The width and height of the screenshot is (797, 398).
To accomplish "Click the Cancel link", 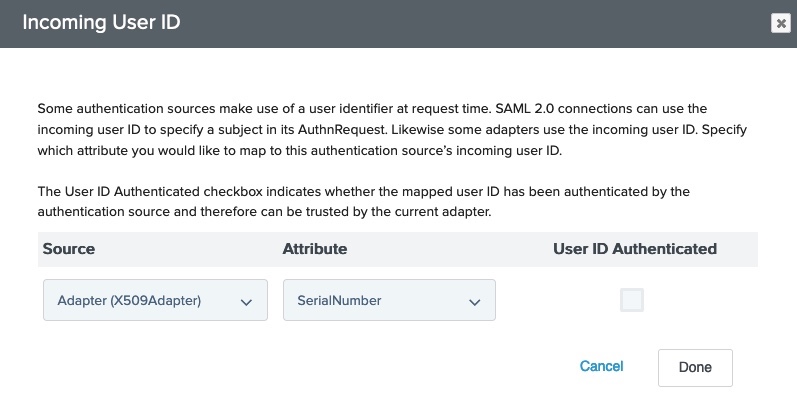I will pos(601,366).
